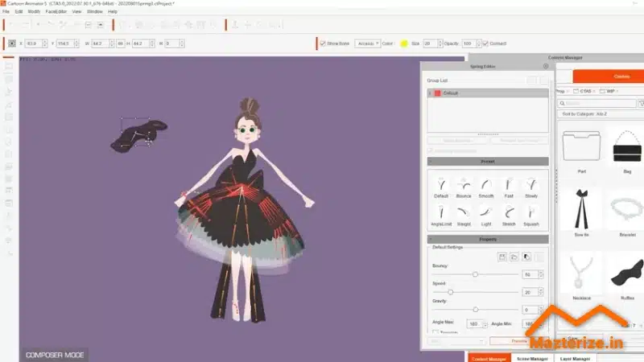This screenshot has width=644, height=362.
Task: Apply the Bounce spring preset
Action: pyautogui.click(x=464, y=188)
